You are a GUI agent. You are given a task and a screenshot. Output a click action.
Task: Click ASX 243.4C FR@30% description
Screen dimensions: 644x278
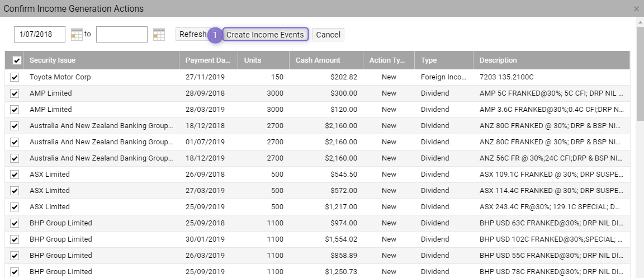[x=550, y=207]
